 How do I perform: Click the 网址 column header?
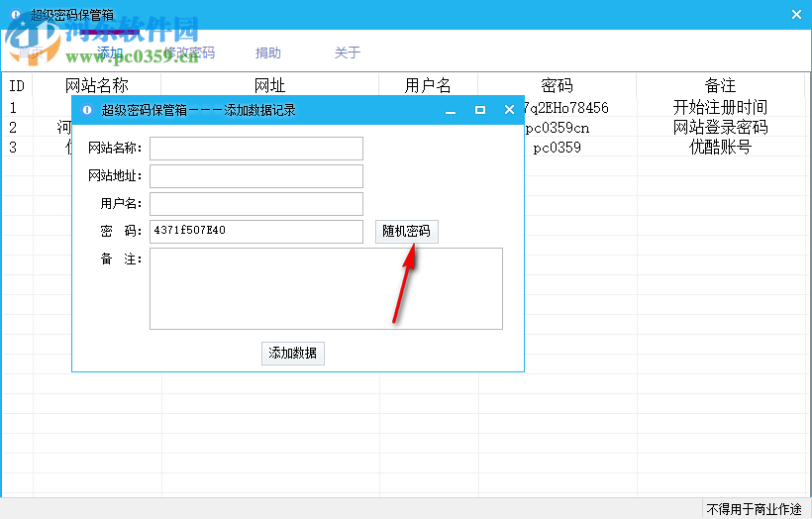(x=269, y=85)
